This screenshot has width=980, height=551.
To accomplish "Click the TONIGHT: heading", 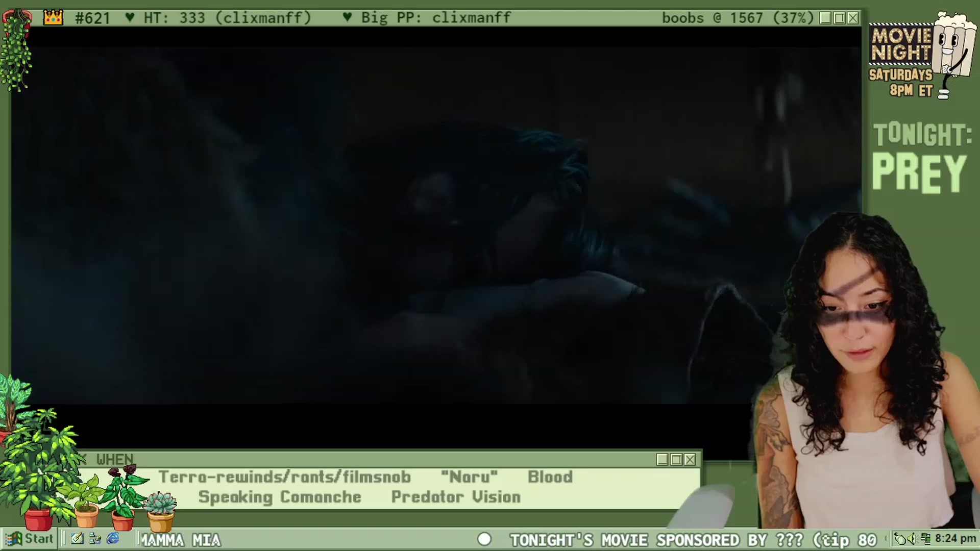I will [x=922, y=135].
